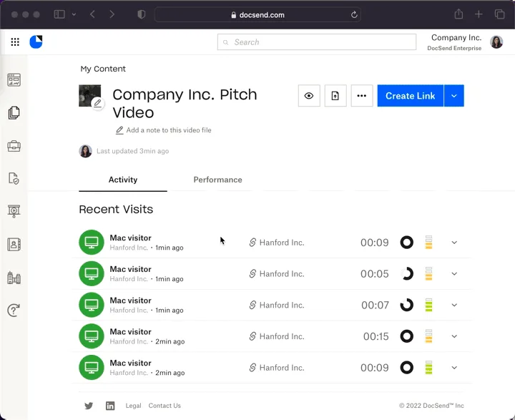Viewport: 515px width, 420px height.
Task: Click the docsend.com address bar
Action: (257, 15)
